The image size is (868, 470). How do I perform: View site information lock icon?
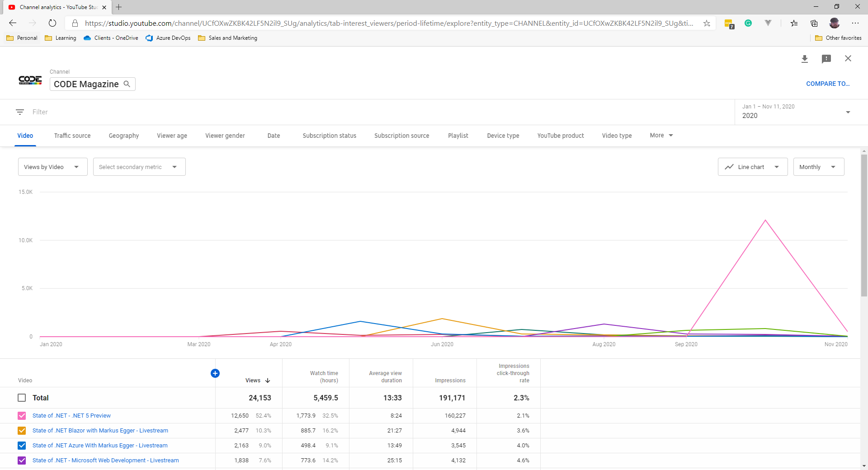pos(75,23)
